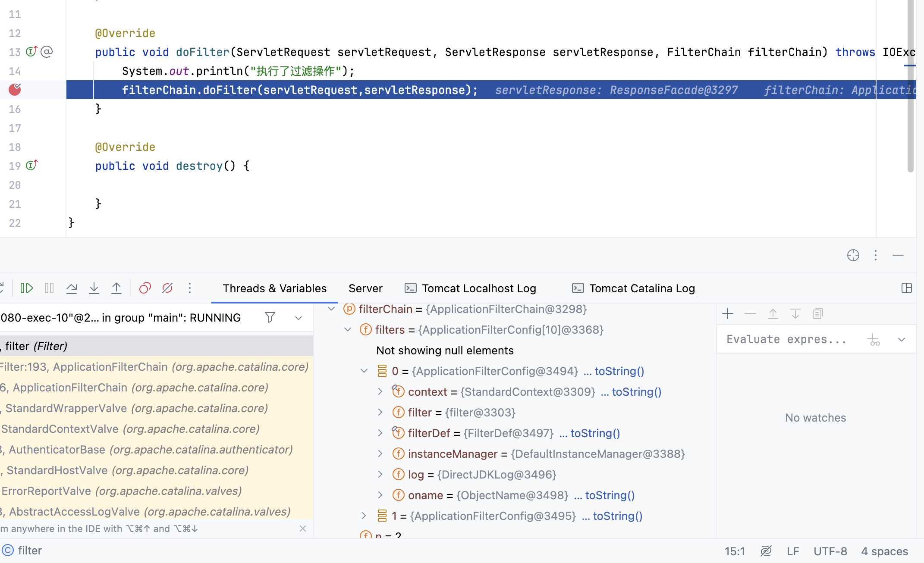Click the Step Into icon

pyautogui.click(x=94, y=288)
